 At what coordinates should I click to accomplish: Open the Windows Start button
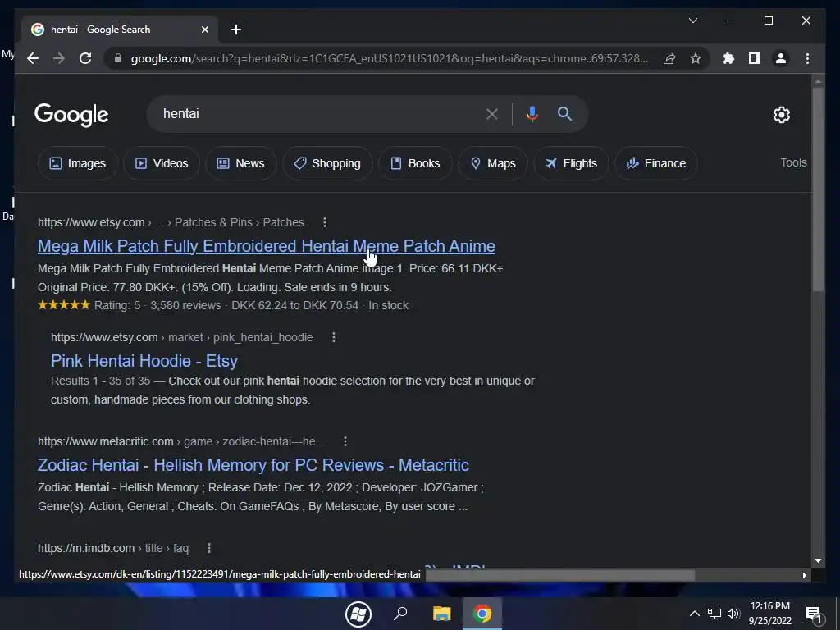tap(358, 614)
